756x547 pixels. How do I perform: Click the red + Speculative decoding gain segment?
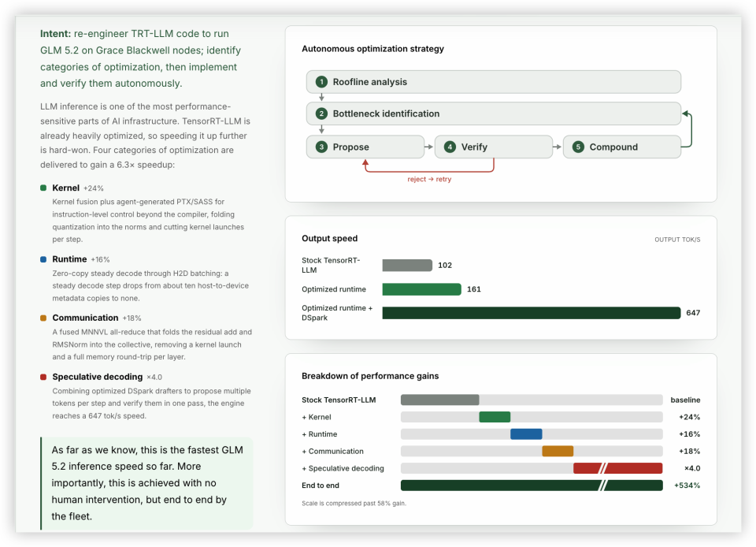point(617,468)
